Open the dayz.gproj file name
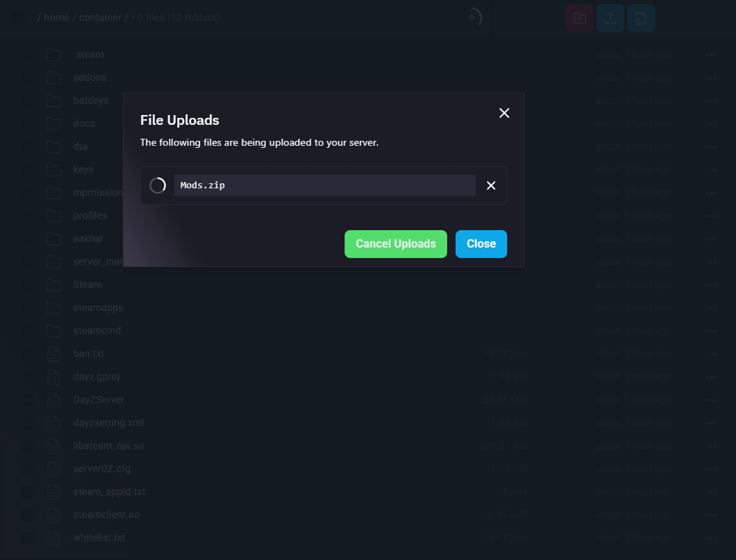Image resolution: width=736 pixels, height=560 pixels. click(96, 377)
